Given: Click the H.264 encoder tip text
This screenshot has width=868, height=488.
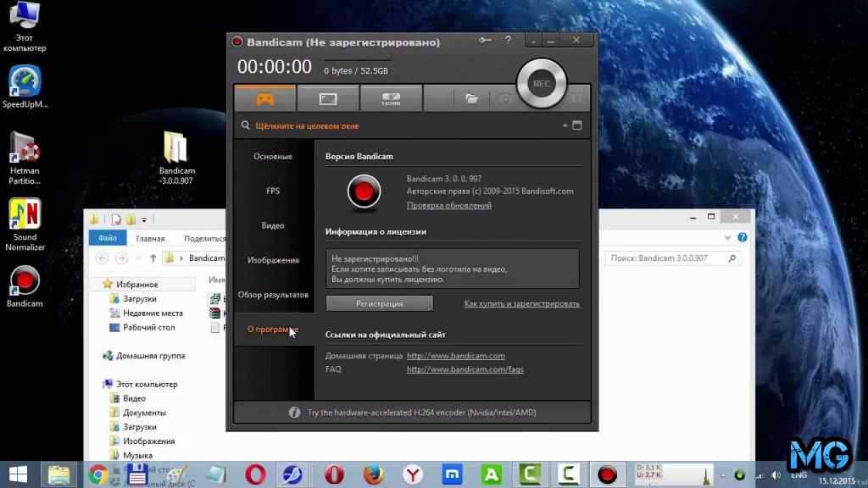Looking at the screenshot, I should 421,413.
